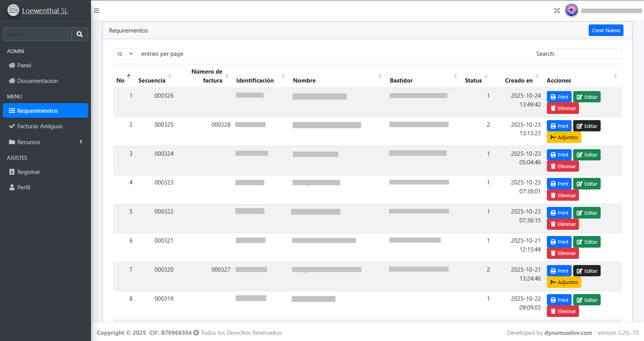This screenshot has height=341, width=644.
Task: Delete the requirement with sequence 000324
Action: (x=563, y=166)
